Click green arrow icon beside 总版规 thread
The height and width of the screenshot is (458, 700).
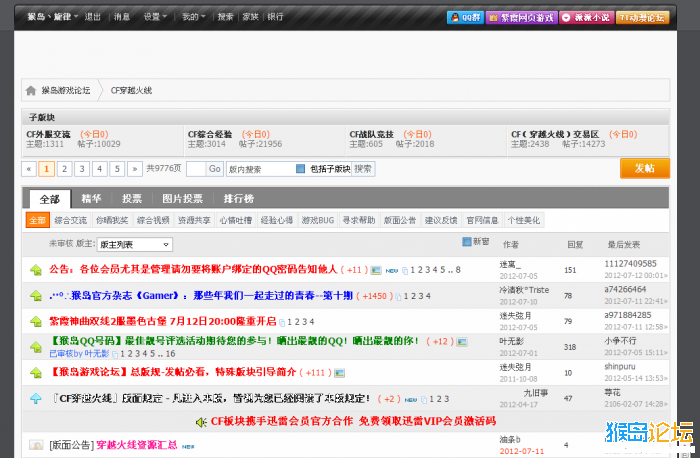pos(36,372)
